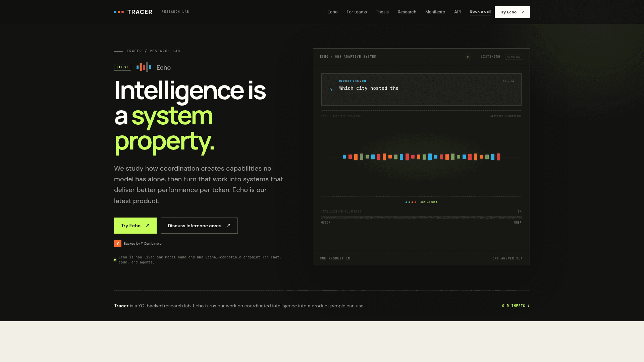This screenshot has height=362, width=644.
Task: Open the Echo nav item
Action: point(332,12)
